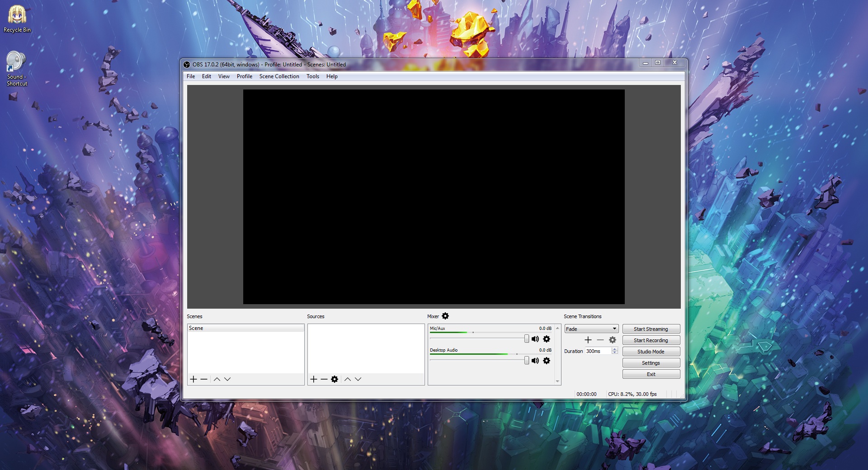Remove source with minus icon
This screenshot has height=470, width=868.
324,379
